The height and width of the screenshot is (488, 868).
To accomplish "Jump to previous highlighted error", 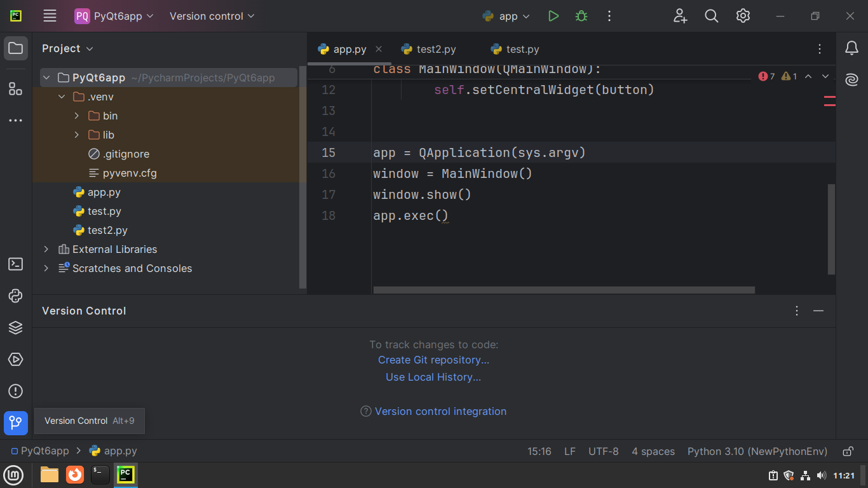I will pyautogui.click(x=808, y=76).
